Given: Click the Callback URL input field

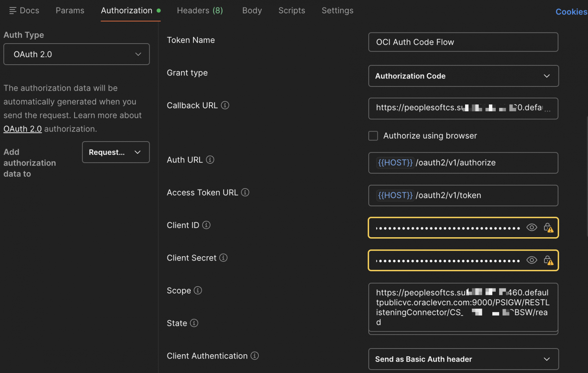Looking at the screenshot, I should point(463,109).
